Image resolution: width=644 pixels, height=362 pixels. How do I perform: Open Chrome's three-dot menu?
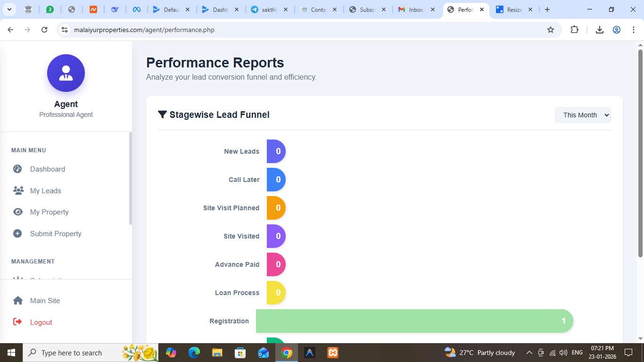(634, 29)
